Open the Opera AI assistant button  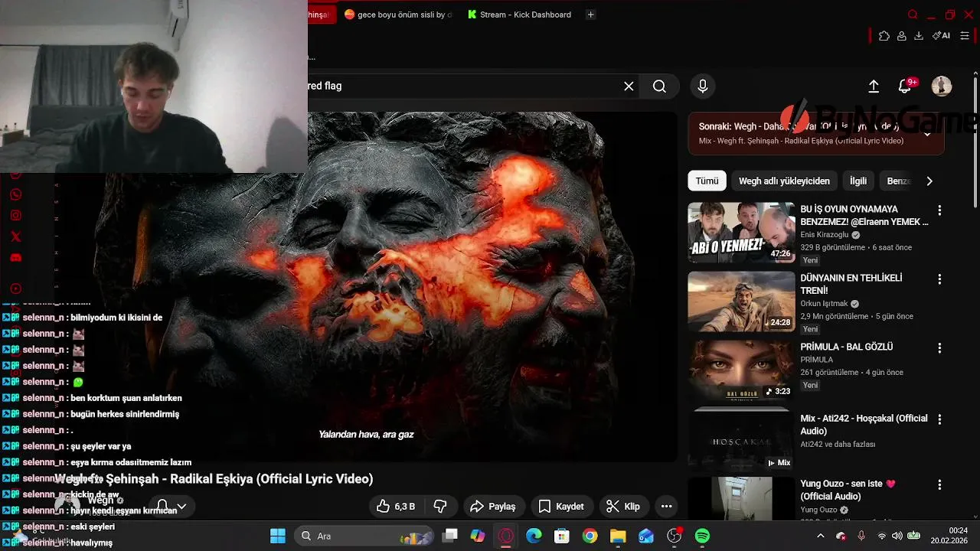942,36
